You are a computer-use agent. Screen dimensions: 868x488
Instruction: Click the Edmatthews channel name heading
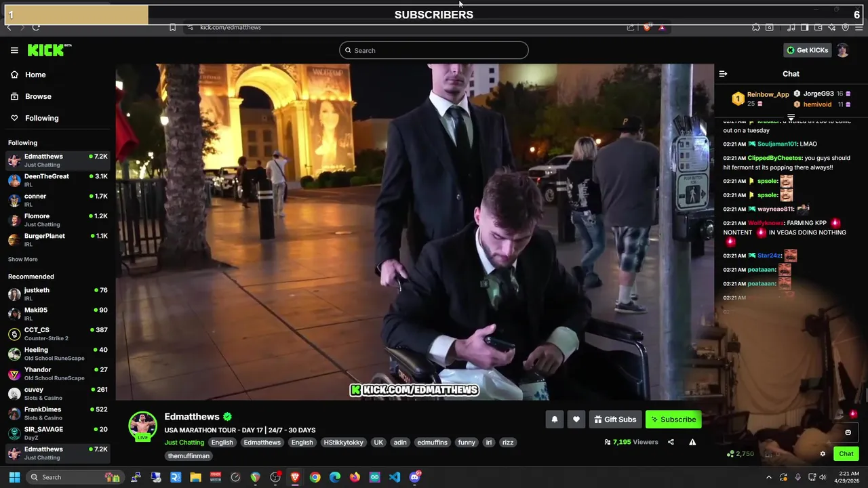coord(192,417)
